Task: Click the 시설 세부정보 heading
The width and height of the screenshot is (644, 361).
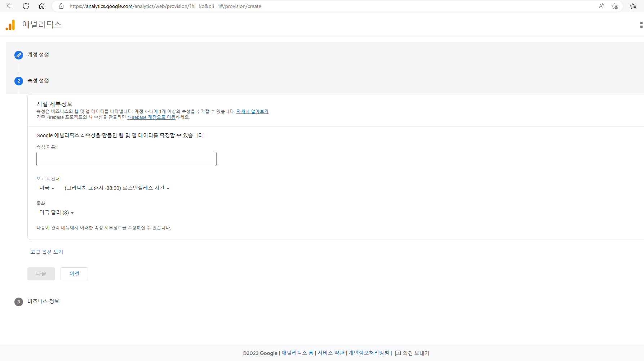Action: 54,104
